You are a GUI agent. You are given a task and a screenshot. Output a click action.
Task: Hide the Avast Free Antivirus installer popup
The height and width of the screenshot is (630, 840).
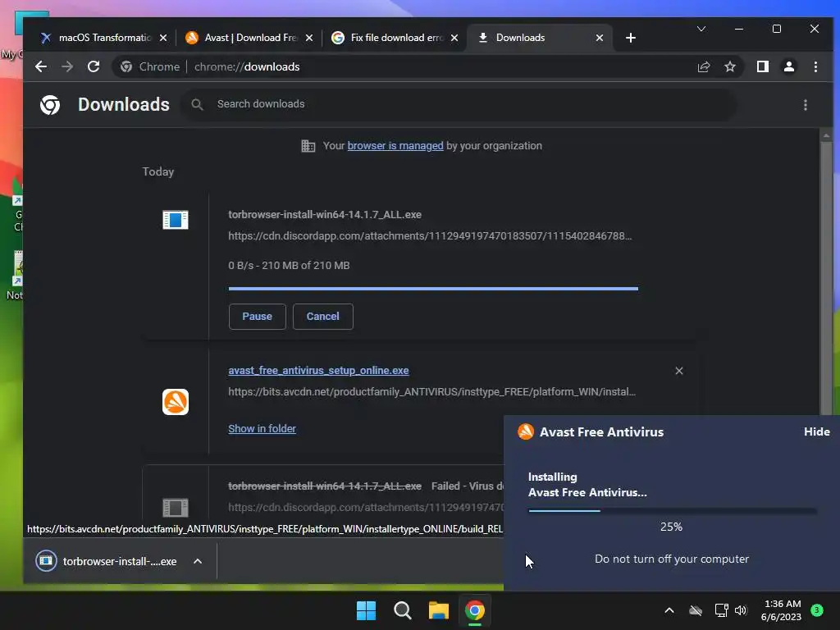[x=816, y=431]
